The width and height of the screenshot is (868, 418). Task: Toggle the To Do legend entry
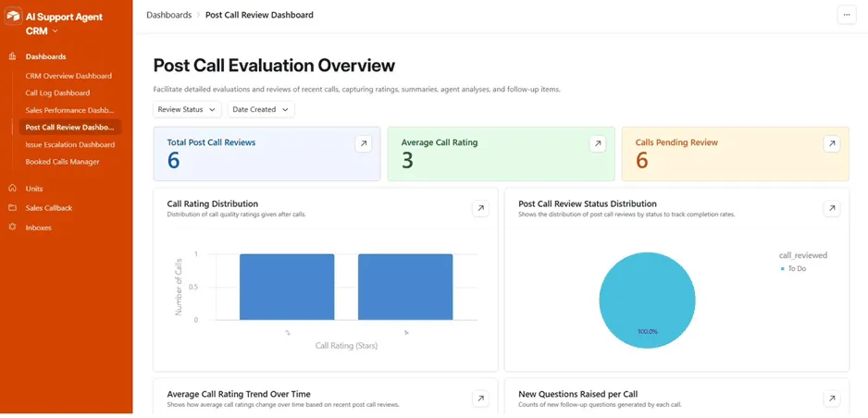tap(793, 269)
